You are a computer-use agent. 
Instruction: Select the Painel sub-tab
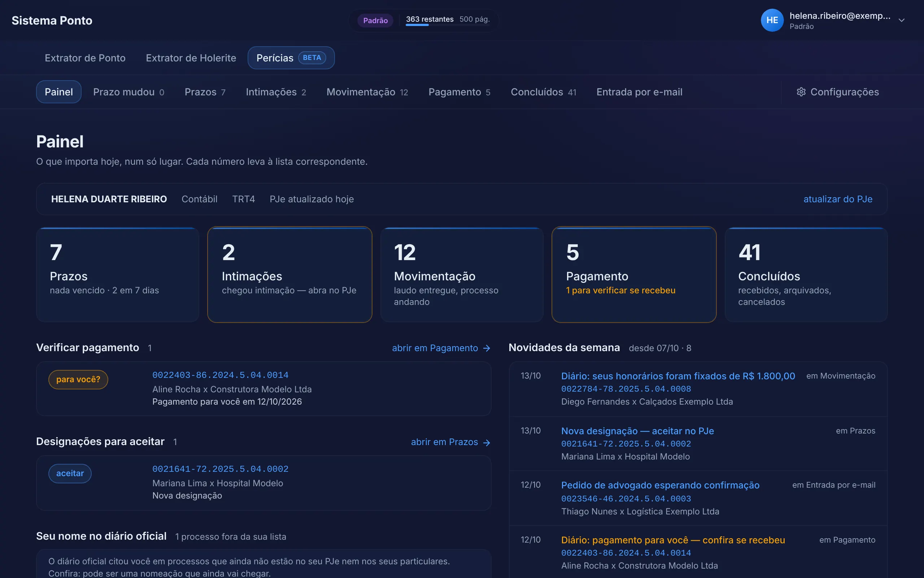click(x=59, y=92)
